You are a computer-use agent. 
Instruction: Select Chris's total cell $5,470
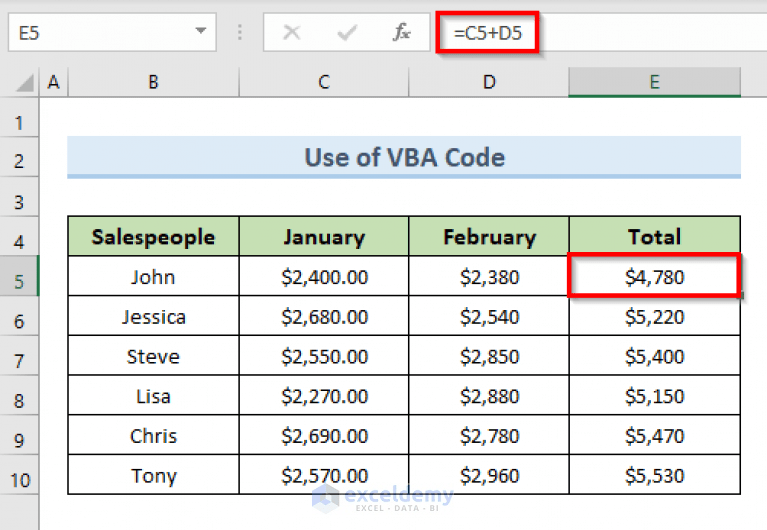tap(654, 435)
